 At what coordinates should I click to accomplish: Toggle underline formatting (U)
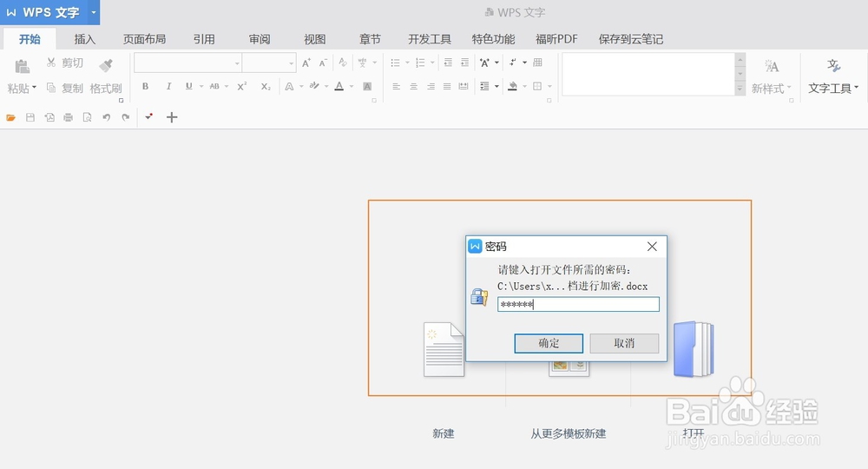coord(188,86)
